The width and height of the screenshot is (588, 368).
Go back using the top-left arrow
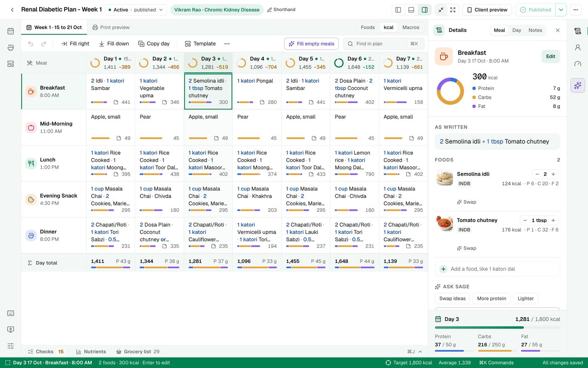tap(12, 10)
